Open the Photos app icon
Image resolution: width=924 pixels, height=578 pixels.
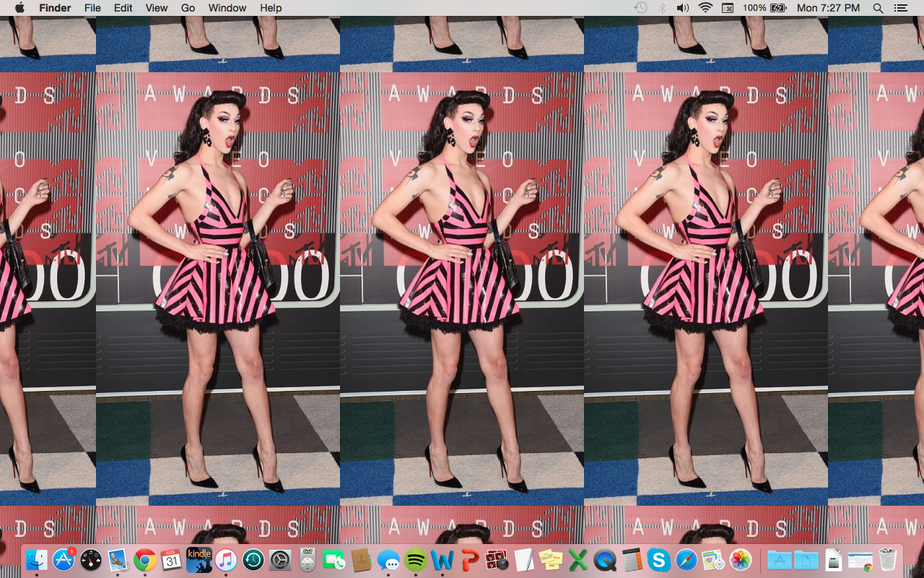coord(741,560)
